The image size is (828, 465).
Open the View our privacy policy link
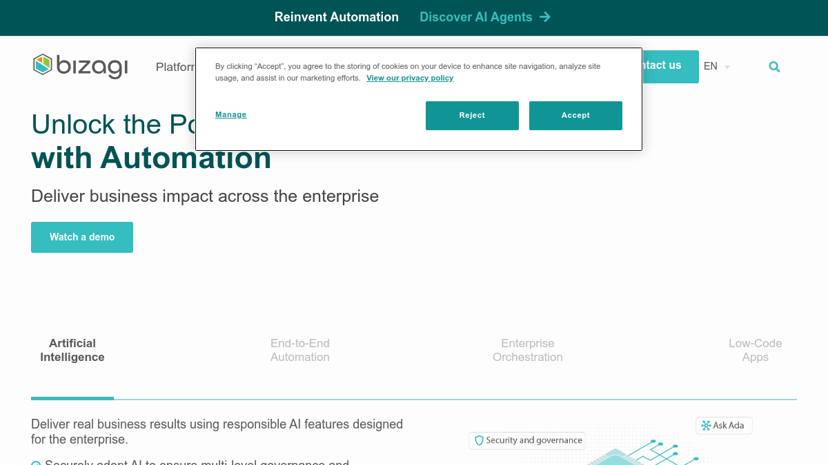click(x=410, y=78)
